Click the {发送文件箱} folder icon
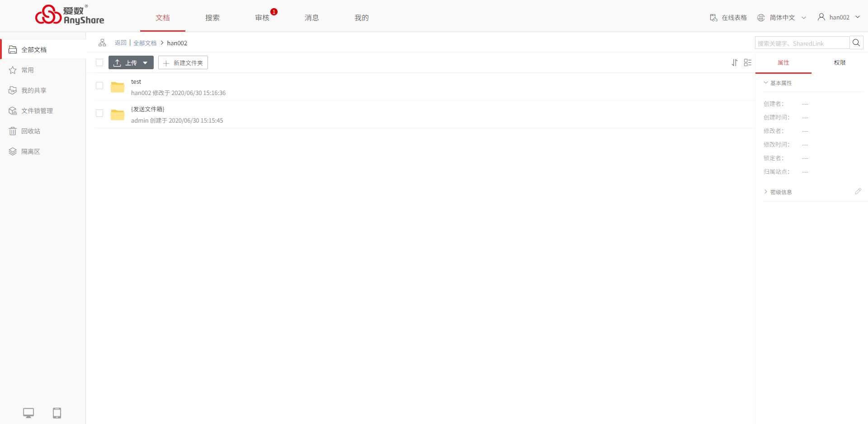This screenshot has width=868, height=424. 118,114
